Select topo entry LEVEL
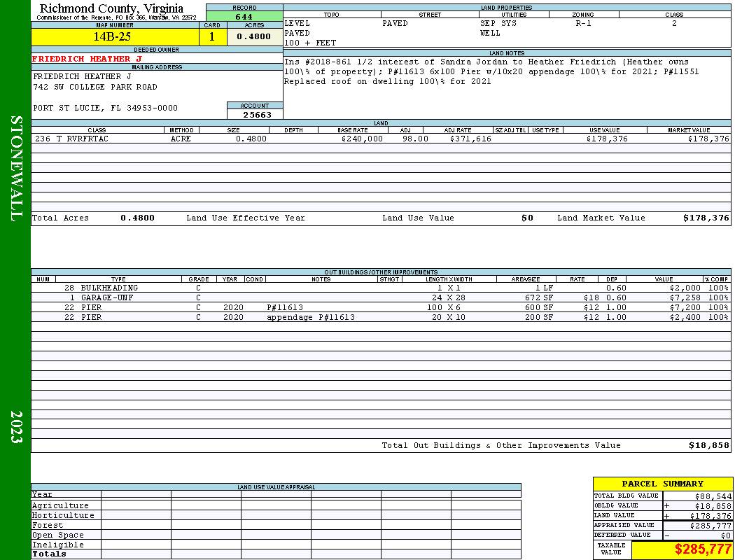Screen dimensions: 735x560 (297, 23)
